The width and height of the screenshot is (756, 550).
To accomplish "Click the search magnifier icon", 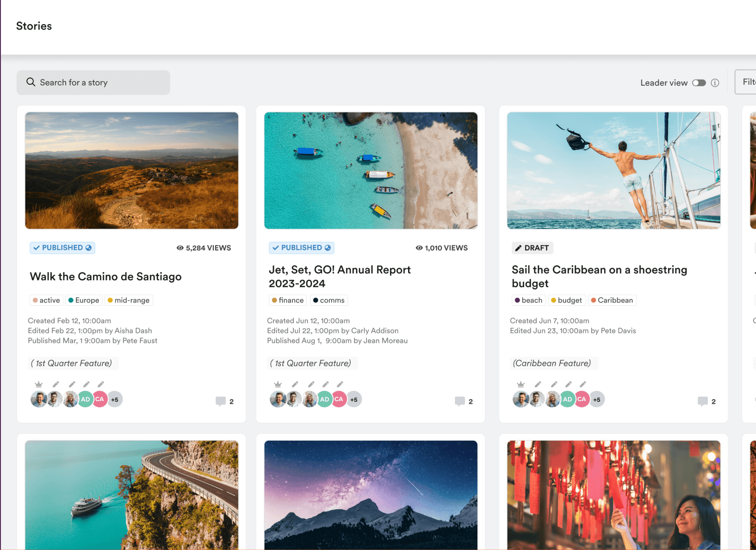I will pyautogui.click(x=31, y=82).
